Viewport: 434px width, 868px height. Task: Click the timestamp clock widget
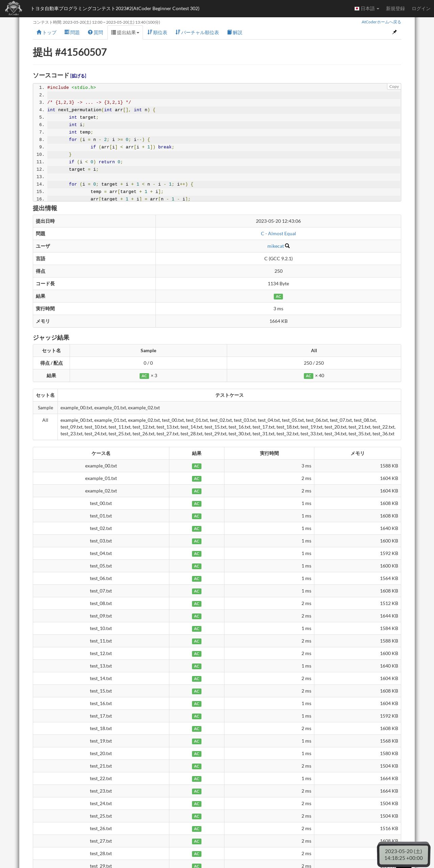pyautogui.click(x=404, y=854)
